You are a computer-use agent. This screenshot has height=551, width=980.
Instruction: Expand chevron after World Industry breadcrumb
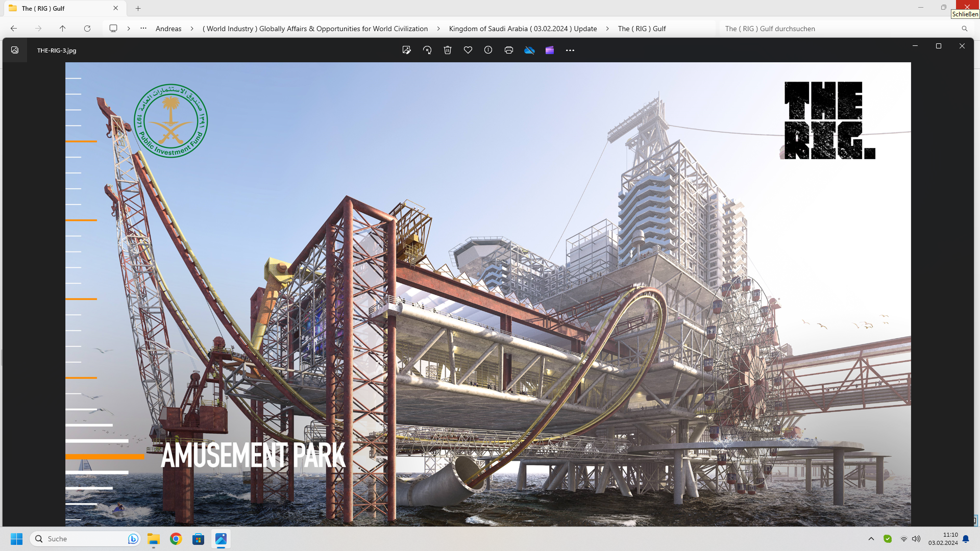438,29
